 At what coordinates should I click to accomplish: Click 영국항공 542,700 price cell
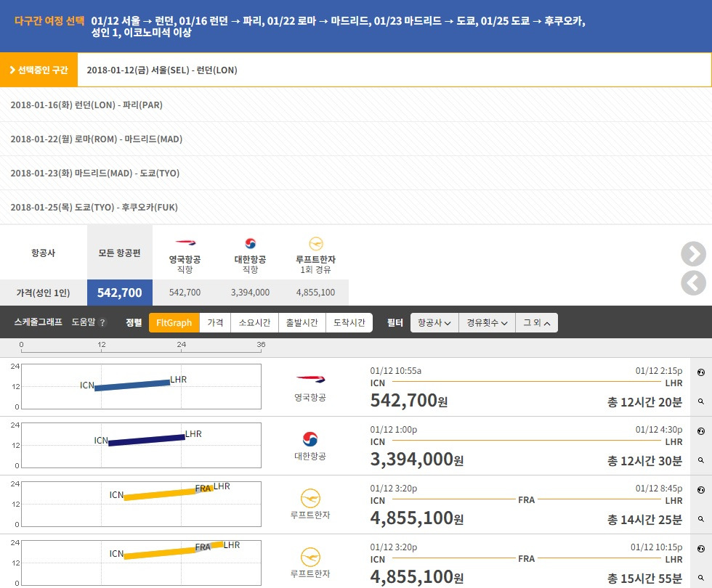(x=185, y=293)
